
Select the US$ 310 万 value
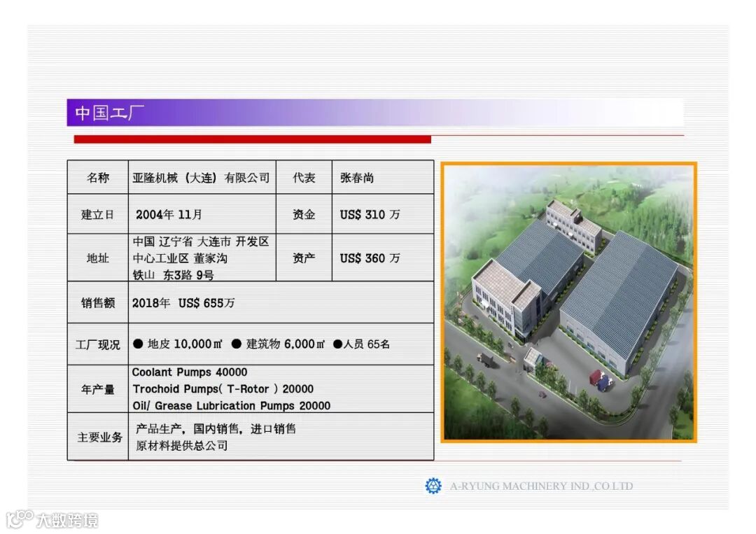pyautogui.click(x=370, y=214)
